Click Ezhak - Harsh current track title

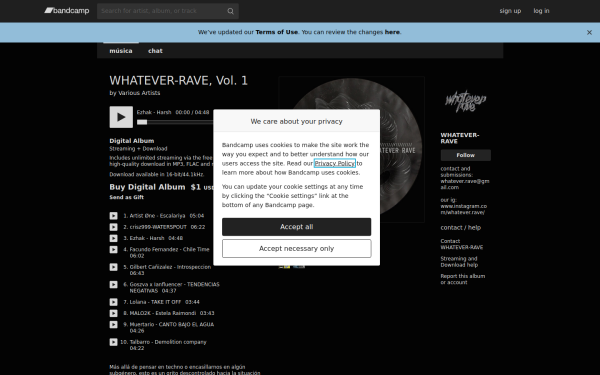tap(154, 112)
